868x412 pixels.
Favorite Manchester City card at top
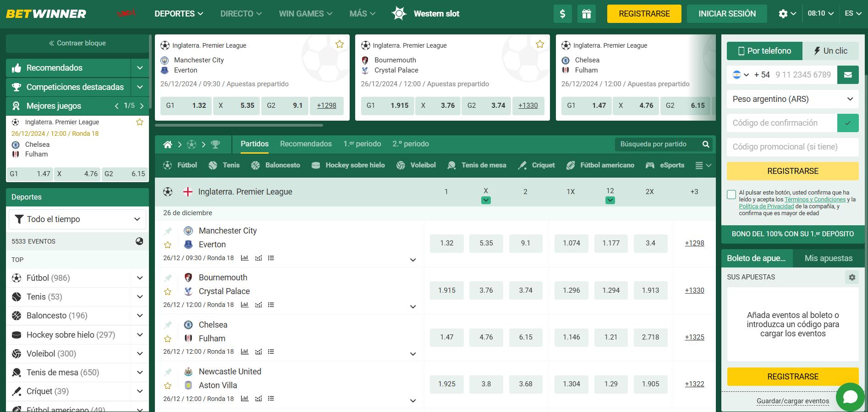[340, 44]
